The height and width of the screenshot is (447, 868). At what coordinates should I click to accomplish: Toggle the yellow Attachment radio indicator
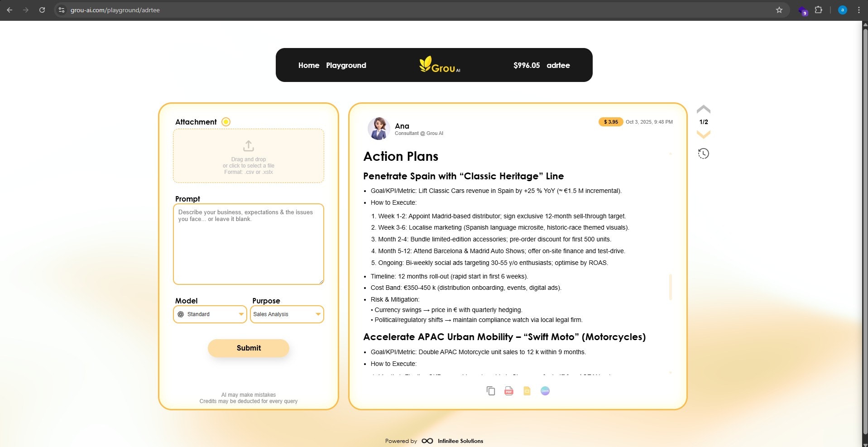tap(226, 122)
